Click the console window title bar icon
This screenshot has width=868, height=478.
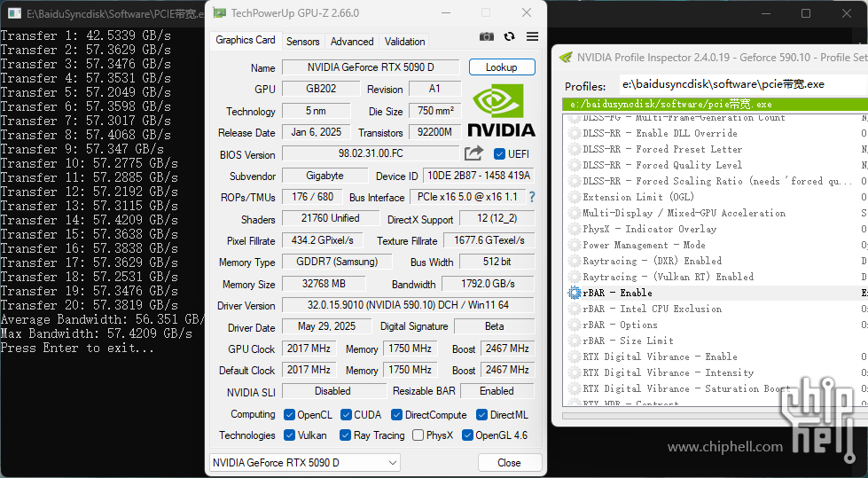click(x=15, y=13)
